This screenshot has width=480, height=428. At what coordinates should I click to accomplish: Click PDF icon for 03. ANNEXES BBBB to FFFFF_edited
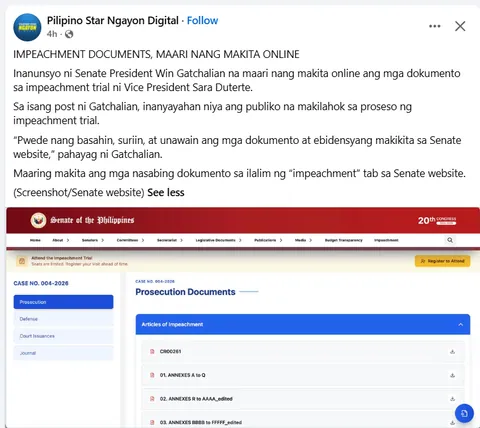click(152, 422)
